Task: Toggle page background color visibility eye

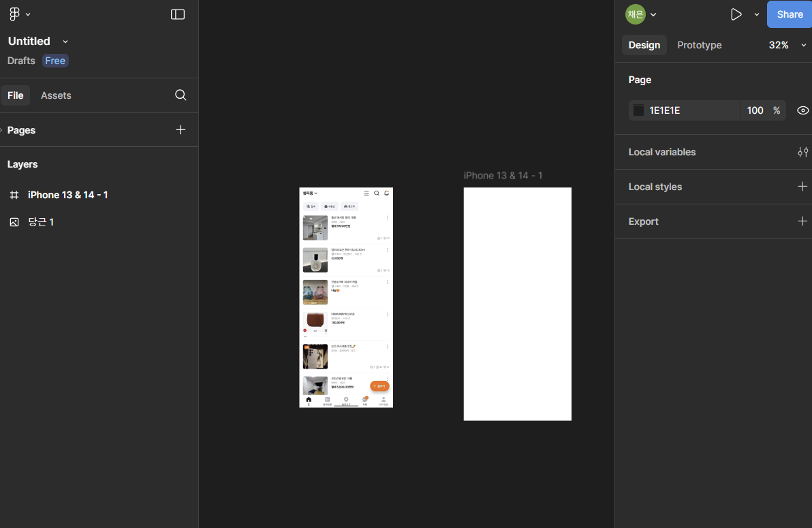Action: 802,110
